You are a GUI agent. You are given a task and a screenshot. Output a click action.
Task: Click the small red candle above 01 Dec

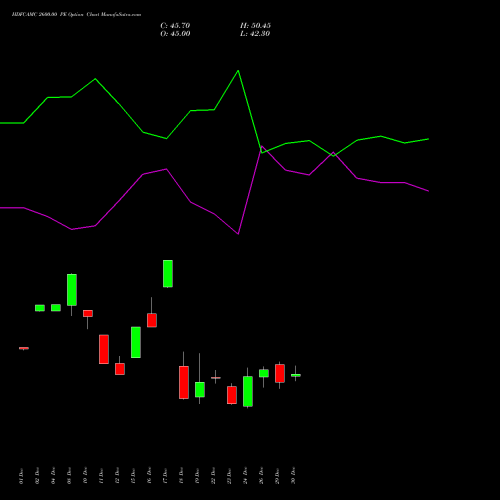[x=24, y=348]
